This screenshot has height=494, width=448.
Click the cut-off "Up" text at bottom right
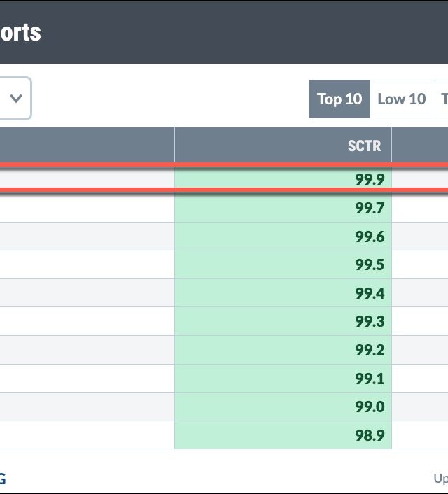pyautogui.click(x=440, y=479)
